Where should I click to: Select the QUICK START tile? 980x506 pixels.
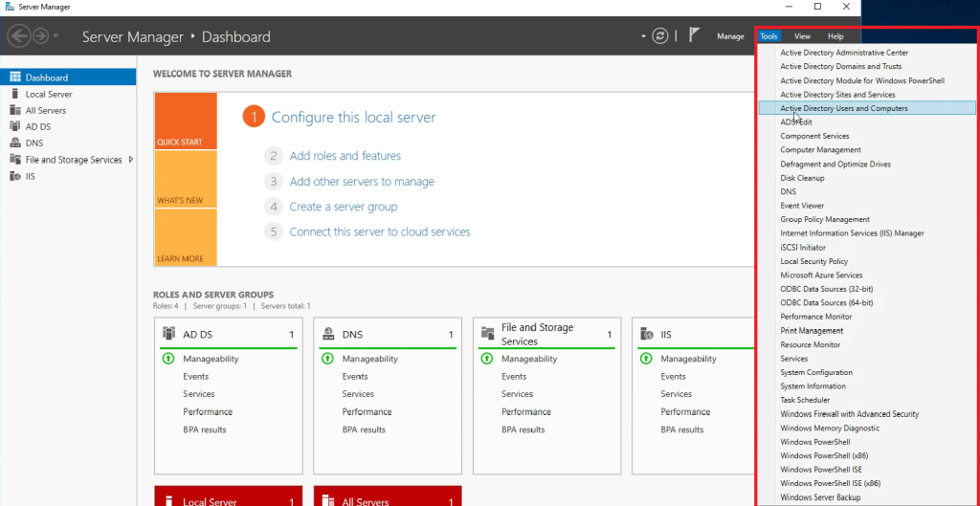click(x=186, y=121)
